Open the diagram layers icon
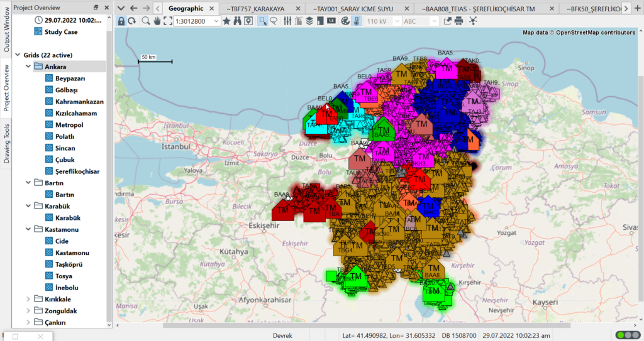Image resolution: width=644 pixels, height=341 pixels. point(309,21)
